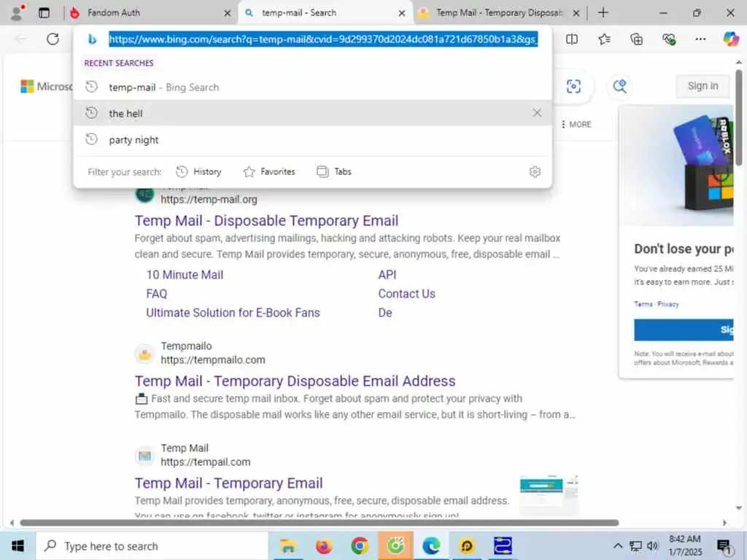Select the temp-mail recent search suggestion
This screenshot has width=747, height=560.
point(312,87)
